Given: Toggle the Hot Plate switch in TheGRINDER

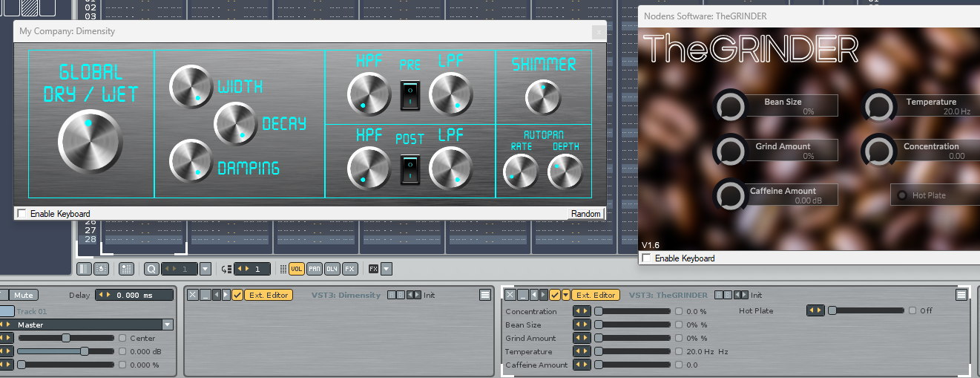Looking at the screenshot, I should (902, 195).
